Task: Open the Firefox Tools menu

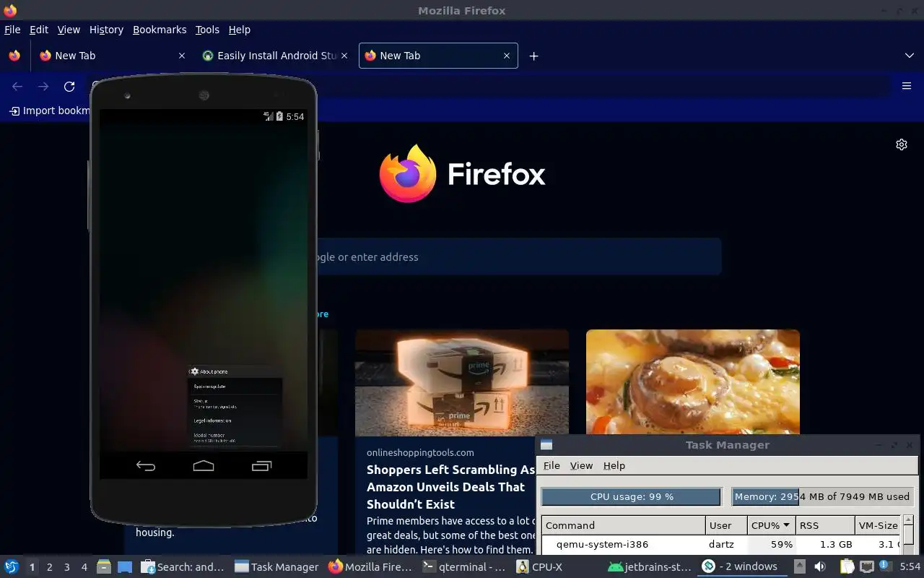Action: [x=207, y=30]
